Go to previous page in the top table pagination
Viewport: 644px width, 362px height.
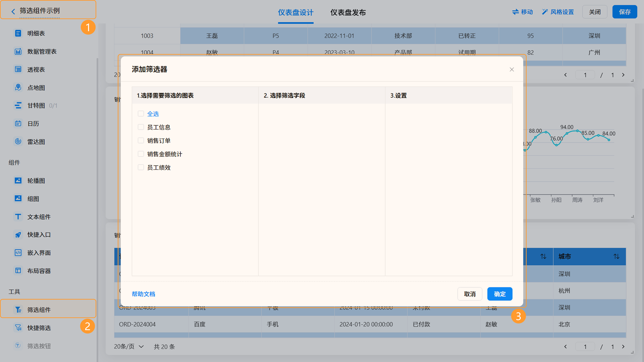pyautogui.click(x=566, y=75)
